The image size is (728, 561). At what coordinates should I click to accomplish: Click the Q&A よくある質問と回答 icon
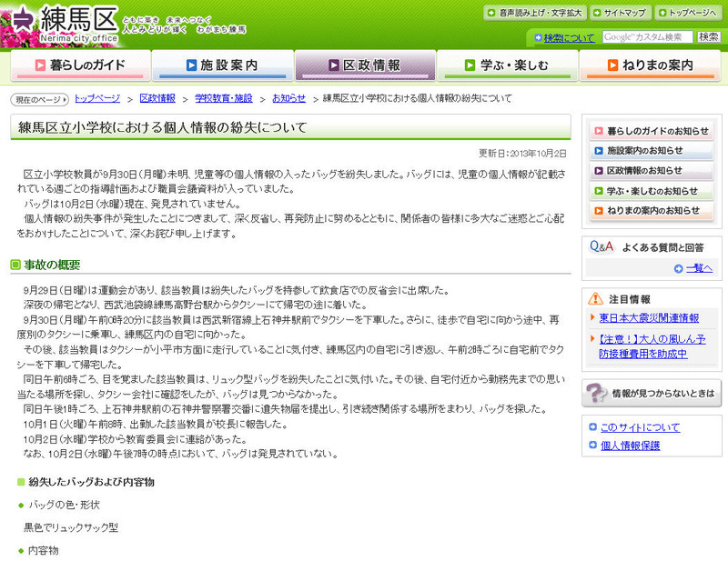point(602,246)
